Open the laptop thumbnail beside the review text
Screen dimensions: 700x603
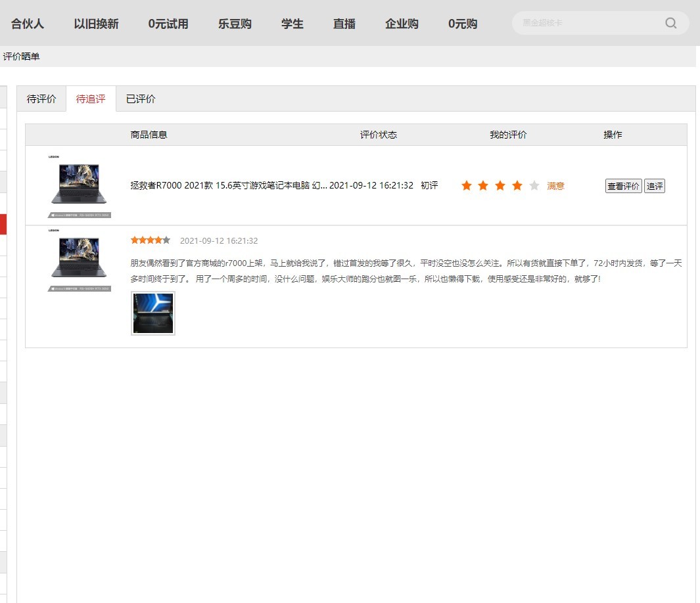click(x=80, y=259)
